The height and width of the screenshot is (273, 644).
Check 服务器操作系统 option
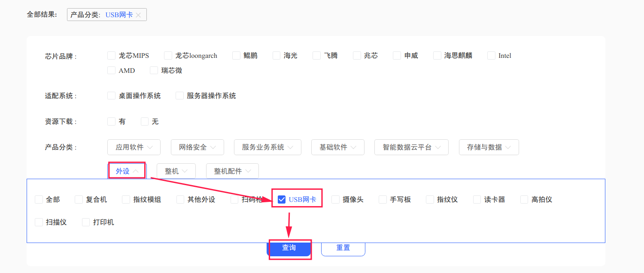(x=179, y=96)
